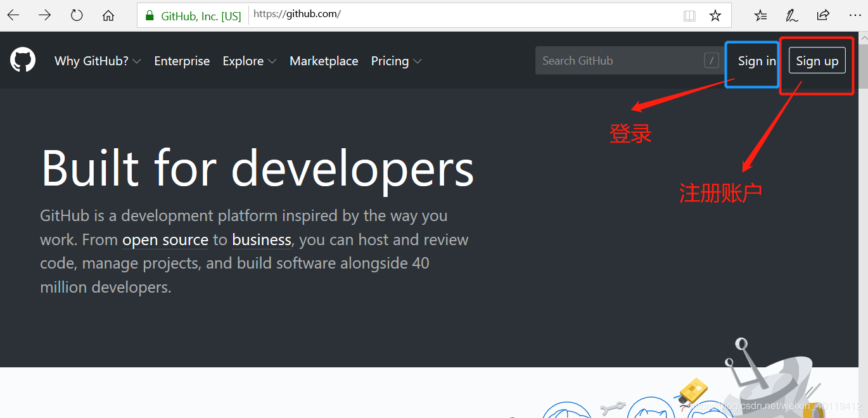
Task: Follow the business link
Action: pyautogui.click(x=262, y=240)
